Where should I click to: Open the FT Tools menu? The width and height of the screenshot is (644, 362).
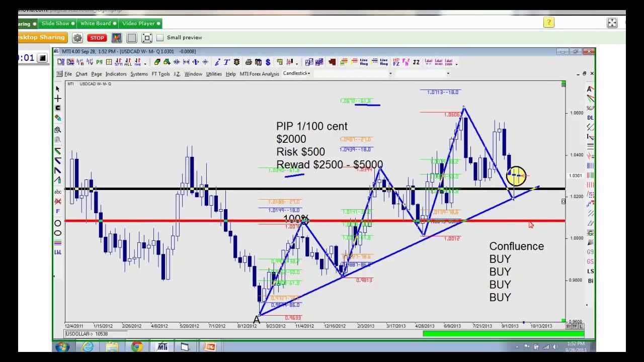[x=160, y=74]
